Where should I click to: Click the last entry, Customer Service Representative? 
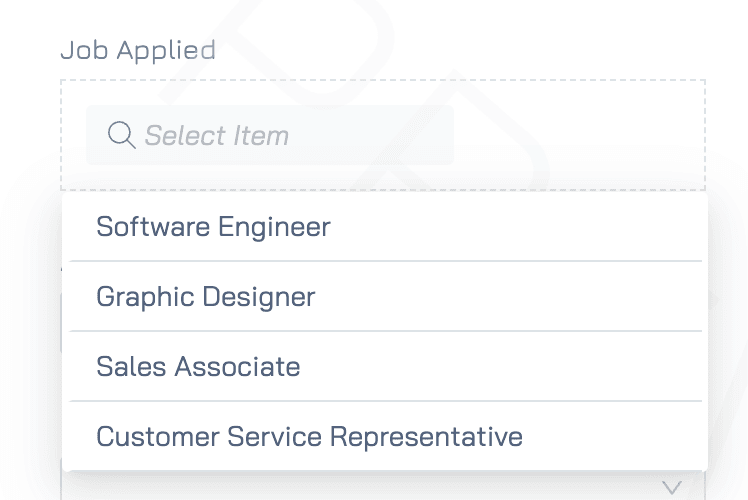coord(385,437)
